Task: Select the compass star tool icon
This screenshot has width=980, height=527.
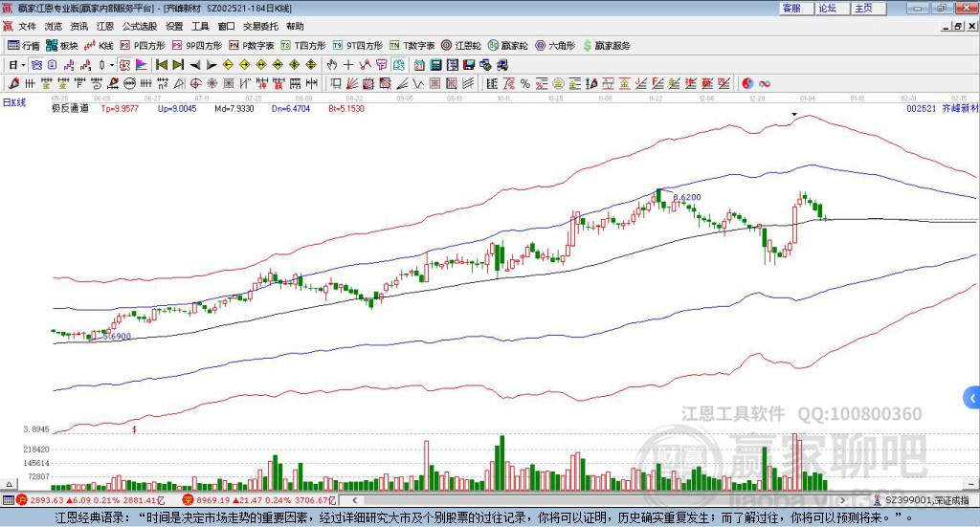Action: (x=212, y=83)
